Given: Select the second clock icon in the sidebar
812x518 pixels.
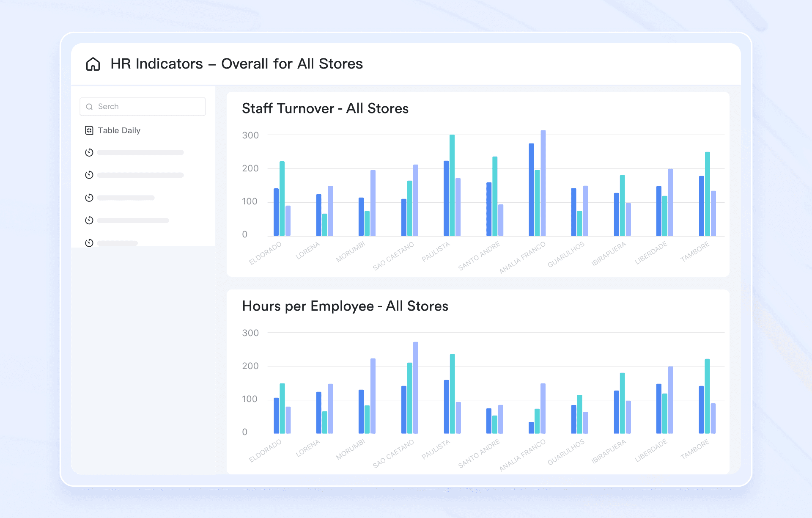Looking at the screenshot, I should point(89,175).
